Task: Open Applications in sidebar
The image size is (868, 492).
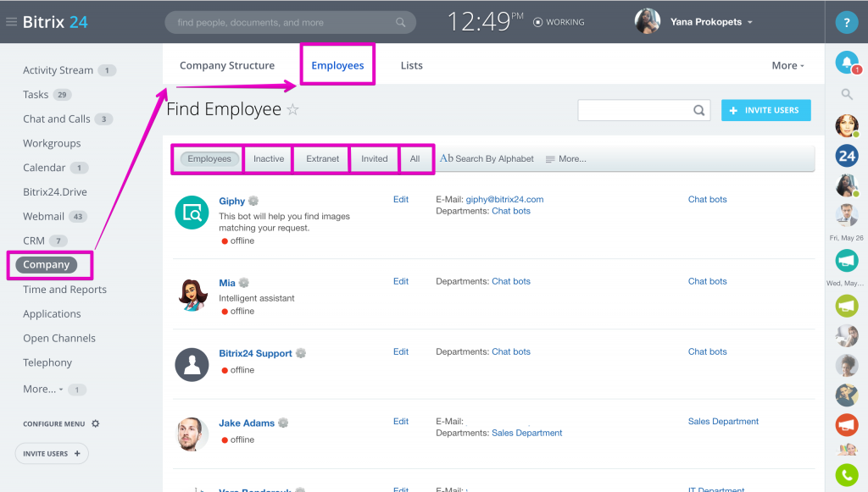Action: point(52,313)
